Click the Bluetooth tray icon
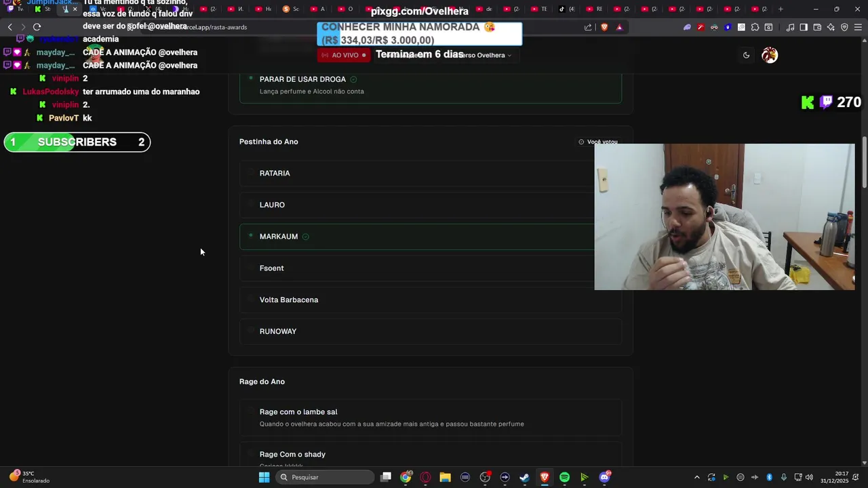This screenshot has width=868, height=488. point(770,477)
